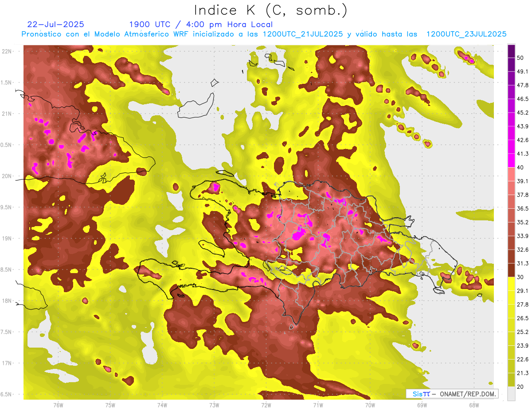Click the "1900 UTC / 4:00 pm Hora Local" time label

[201, 24]
